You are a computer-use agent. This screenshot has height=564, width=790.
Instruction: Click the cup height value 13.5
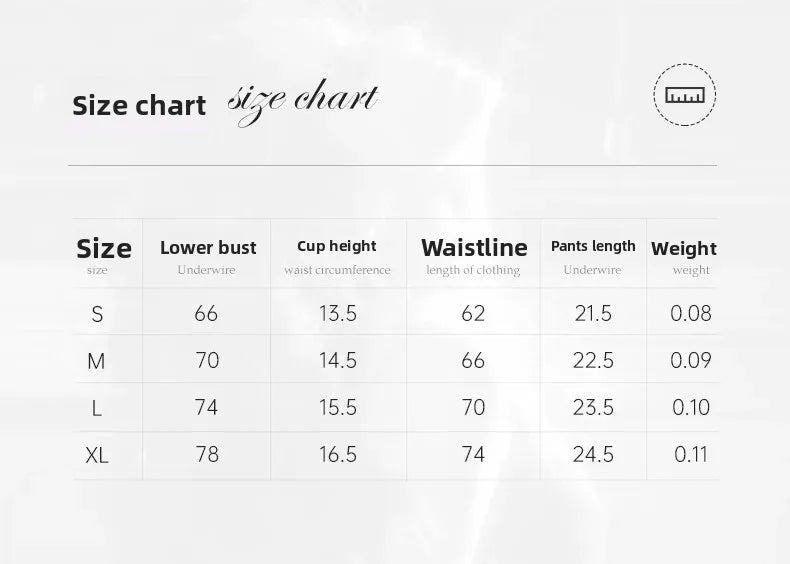(338, 314)
